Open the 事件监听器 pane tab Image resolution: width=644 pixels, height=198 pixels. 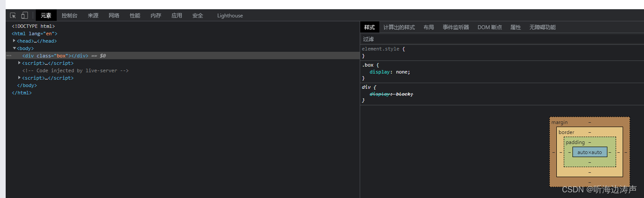(456, 27)
